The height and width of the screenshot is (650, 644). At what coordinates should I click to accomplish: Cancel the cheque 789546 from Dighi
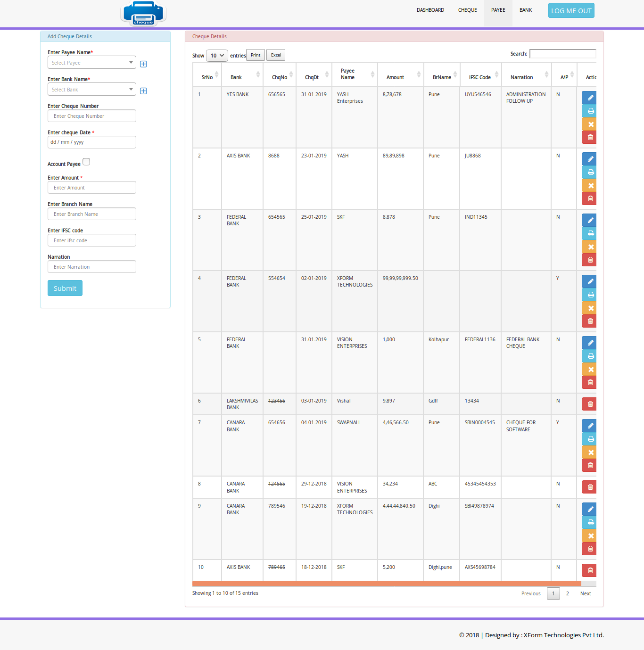pyautogui.click(x=589, y=535)
